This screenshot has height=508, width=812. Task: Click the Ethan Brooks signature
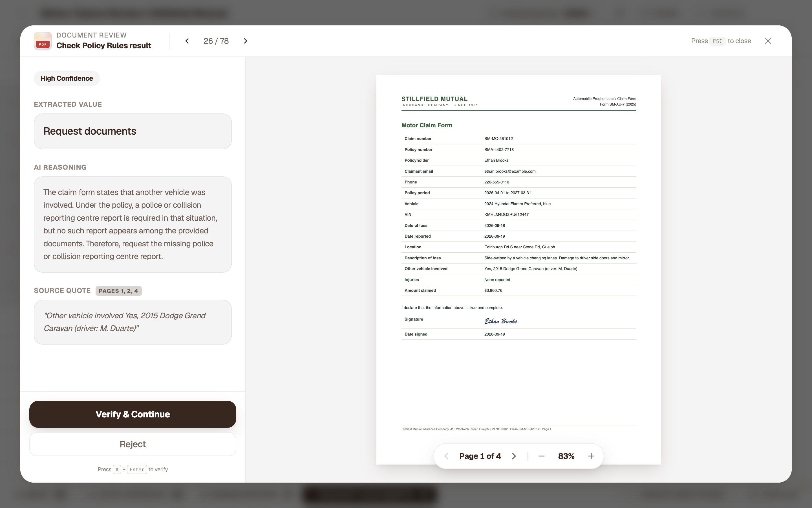pos(500,321)
